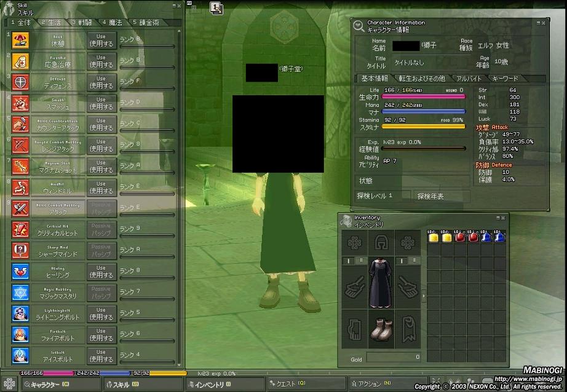
Task: Switch to the キーワード tab
Action: coord(505,79)
